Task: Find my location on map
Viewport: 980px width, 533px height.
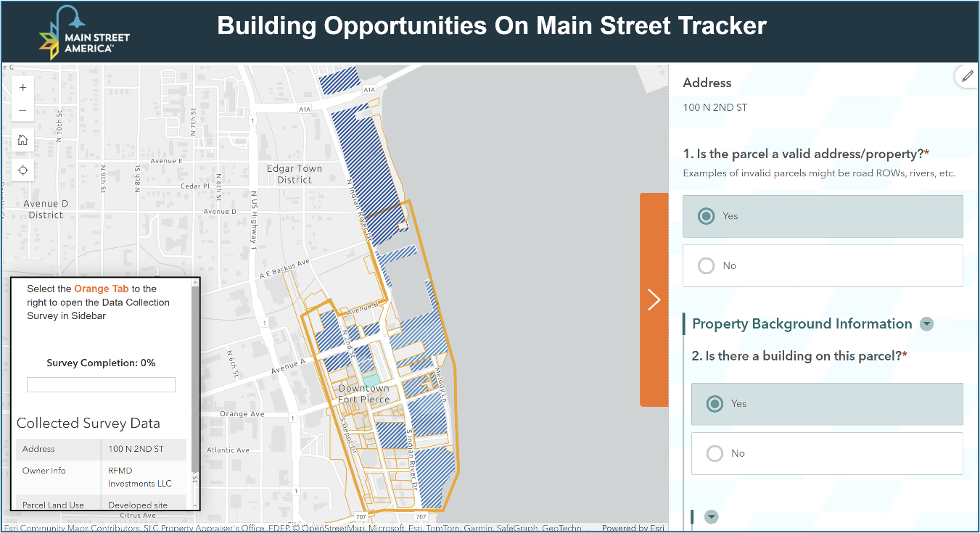Action: [x=22, y=170]
